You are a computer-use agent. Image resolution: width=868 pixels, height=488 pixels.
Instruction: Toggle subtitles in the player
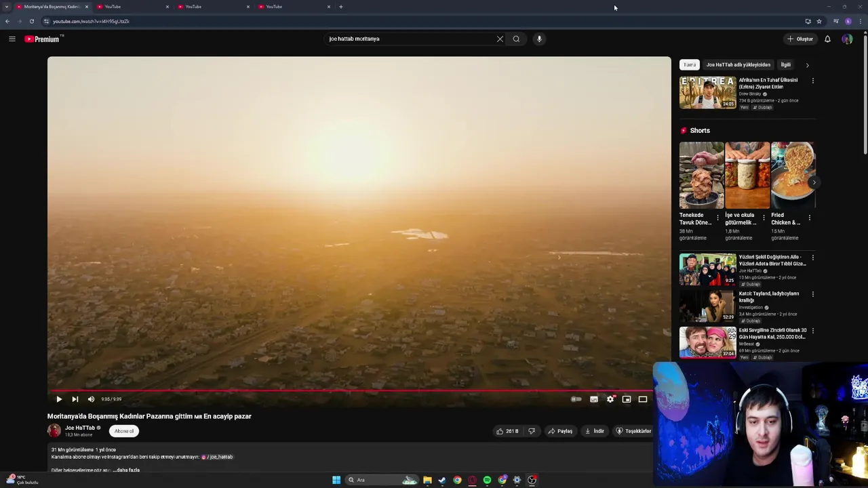(594, 399)
